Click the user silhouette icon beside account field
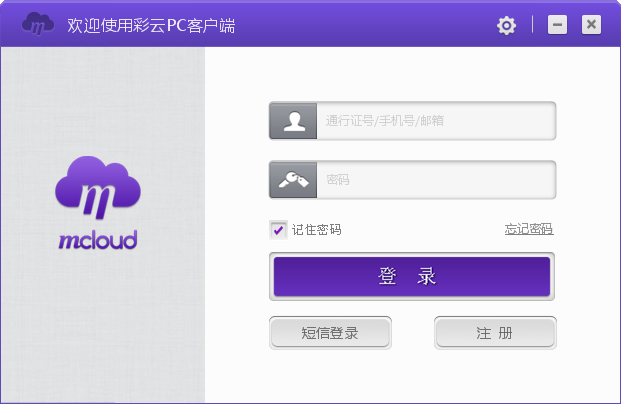Screen dimensions: 621x404 [x=293, y=121]
